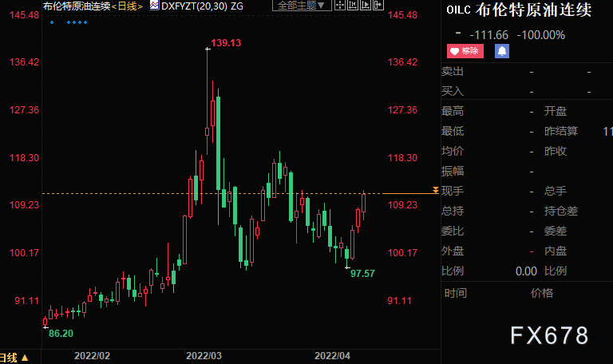Viewport: 613px width, 364px height.
Task: Open the 全部主题 dropdown
Action: [x=302, y=6]
